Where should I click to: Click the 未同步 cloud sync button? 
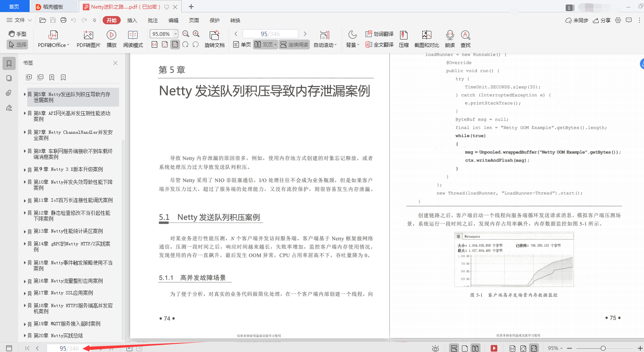[576, 20]
